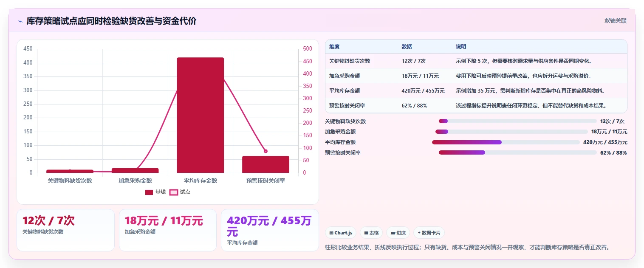Click the 12次 / 7次 value beside the progress bar
644x268 pixels.
pos(612,121)
